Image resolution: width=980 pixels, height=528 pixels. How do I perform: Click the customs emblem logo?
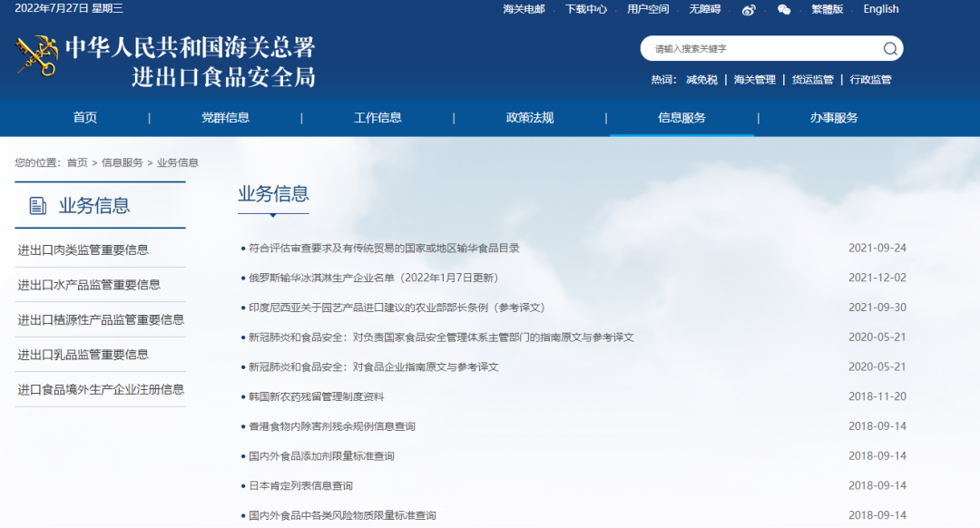[36, 56]
